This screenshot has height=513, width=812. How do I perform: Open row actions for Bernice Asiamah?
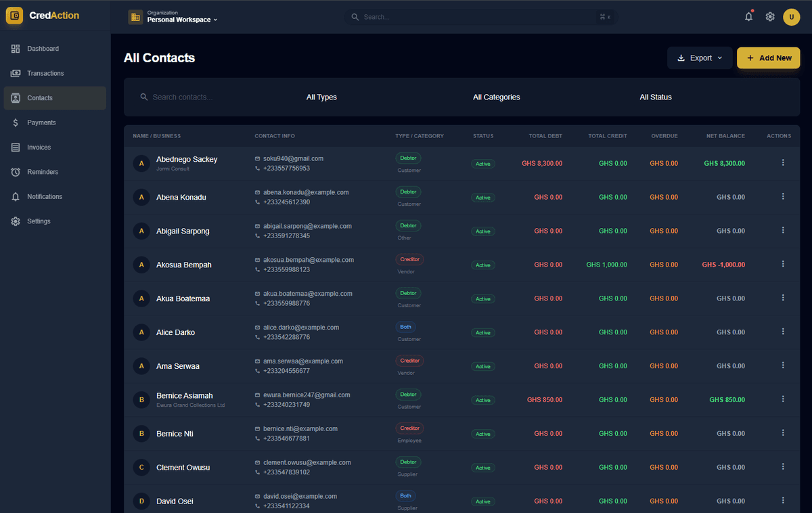(783, 399)
